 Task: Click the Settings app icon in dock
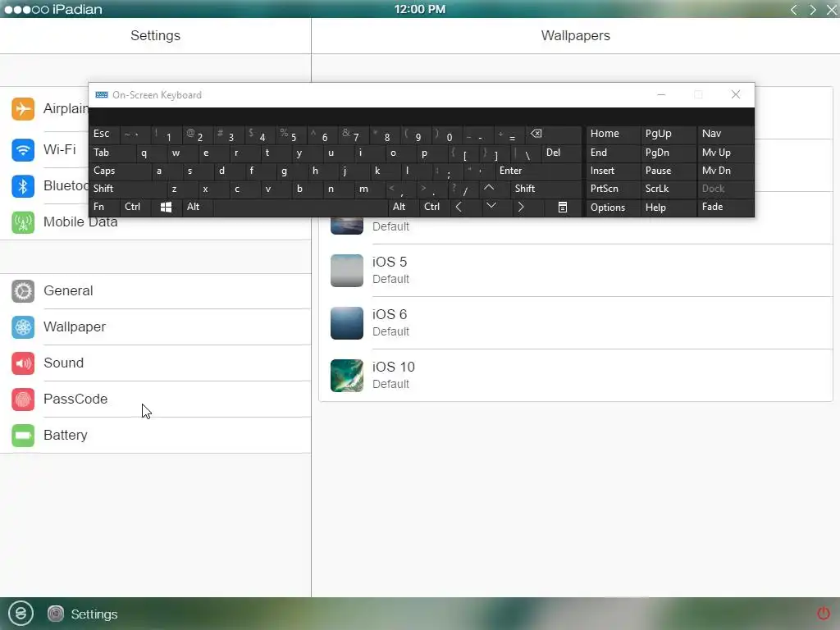pos(56,614)
